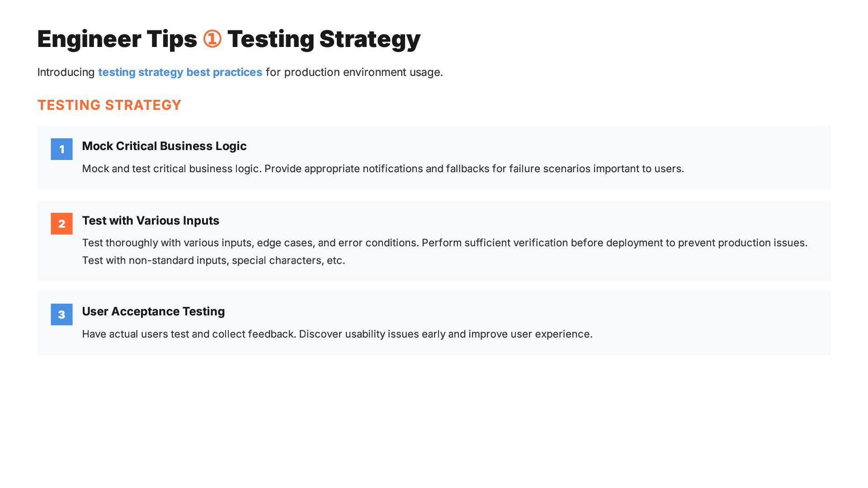The image size is (868, 488).
Task: Click the orange circled ① in title
Action: pos(212,39)
